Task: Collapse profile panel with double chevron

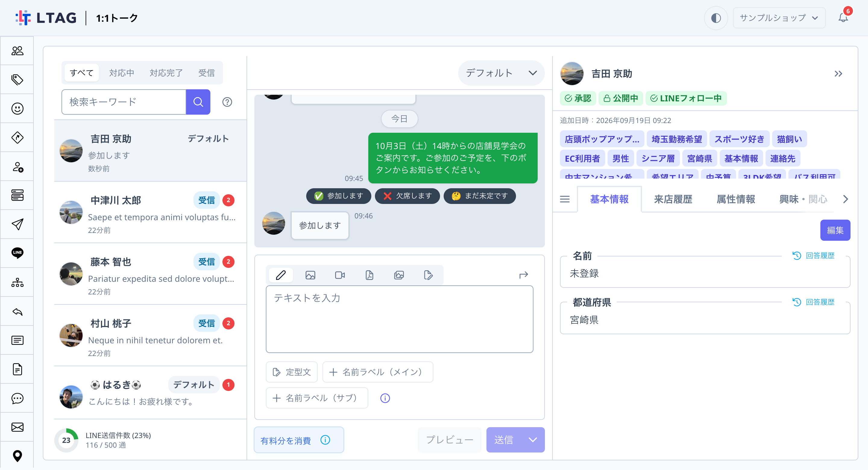Action: point(838,74)
